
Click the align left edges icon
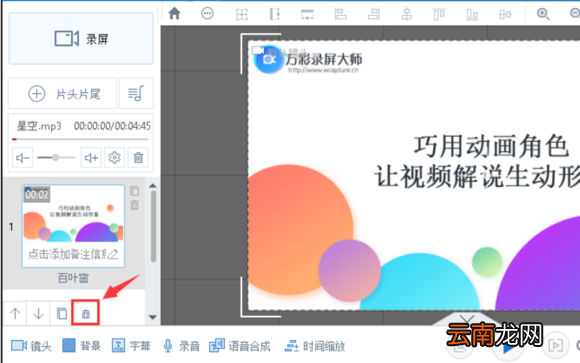pyautogui.click(x=340, y=14)
